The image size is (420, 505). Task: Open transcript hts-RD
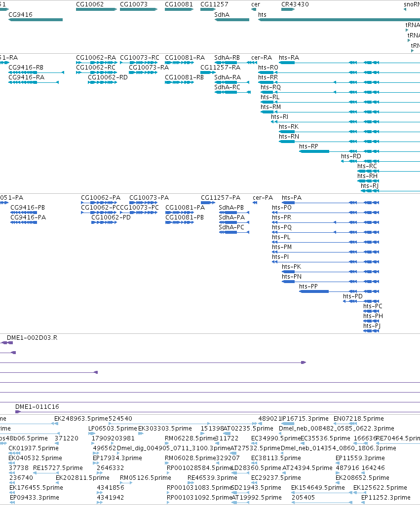click(x=381, y=161)
